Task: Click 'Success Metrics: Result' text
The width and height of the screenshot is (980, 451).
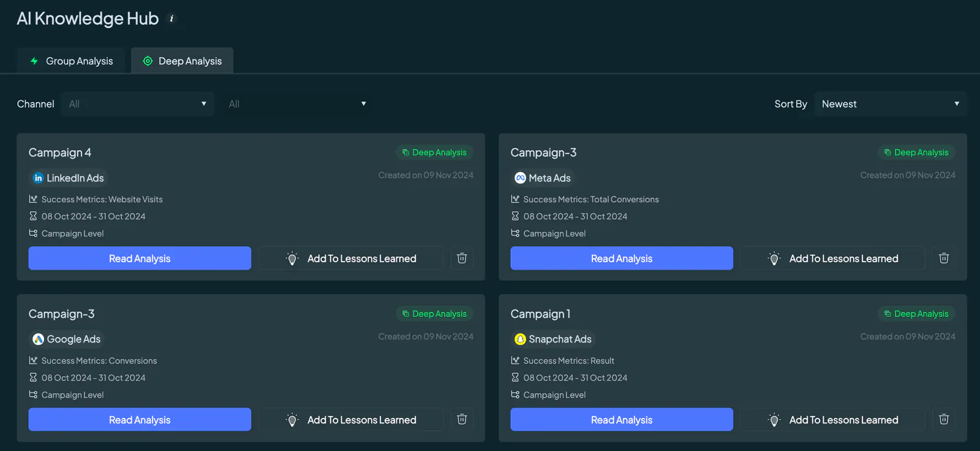Action: 569,360
